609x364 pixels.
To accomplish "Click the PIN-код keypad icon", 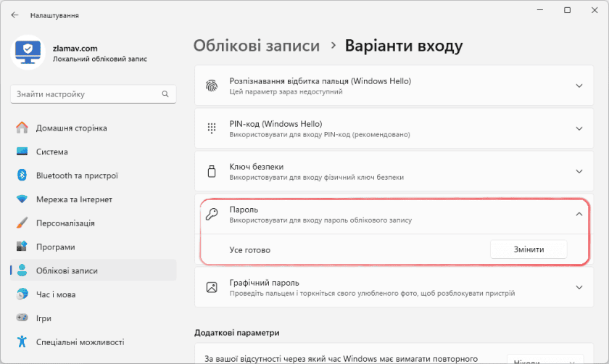I will click(x=212, y=128).
